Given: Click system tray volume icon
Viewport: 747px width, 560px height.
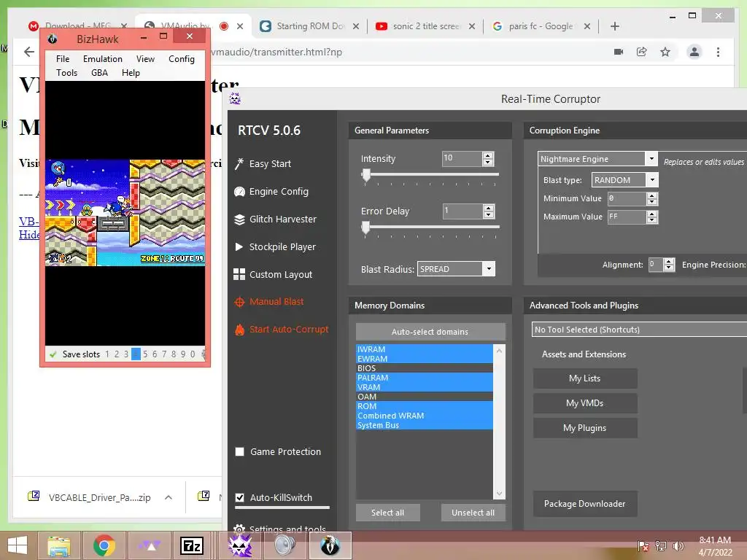Looking at the screenshot, I should [678, 545].
